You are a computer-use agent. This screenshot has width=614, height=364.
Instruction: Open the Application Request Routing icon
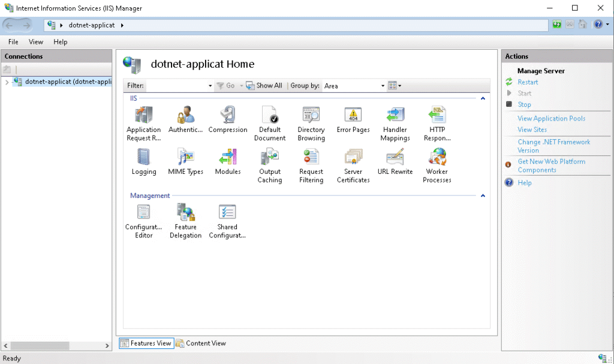tap(143, 116)
